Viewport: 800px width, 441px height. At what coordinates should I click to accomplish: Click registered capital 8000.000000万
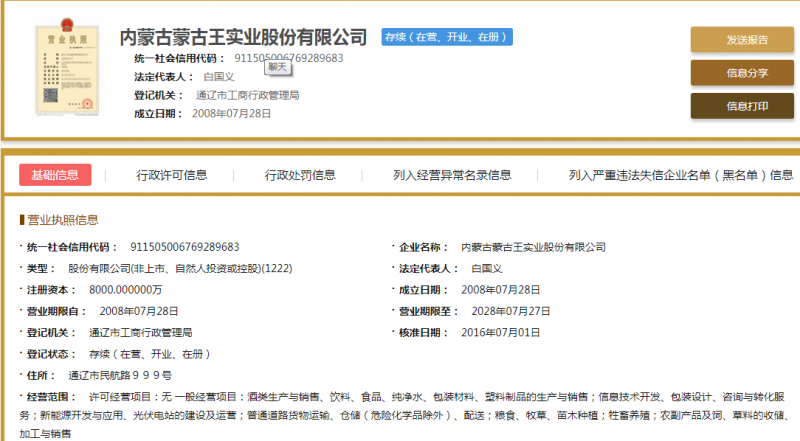[x=126, y=290]
